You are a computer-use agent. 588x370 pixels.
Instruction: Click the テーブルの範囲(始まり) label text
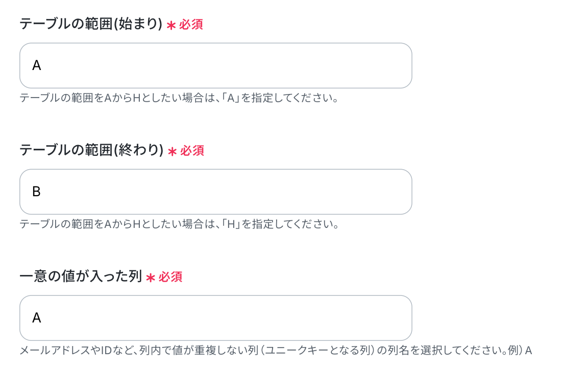91,24
